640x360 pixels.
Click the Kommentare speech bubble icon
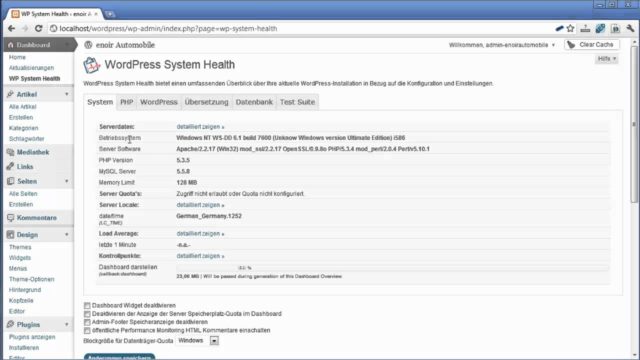pos(11,218)
